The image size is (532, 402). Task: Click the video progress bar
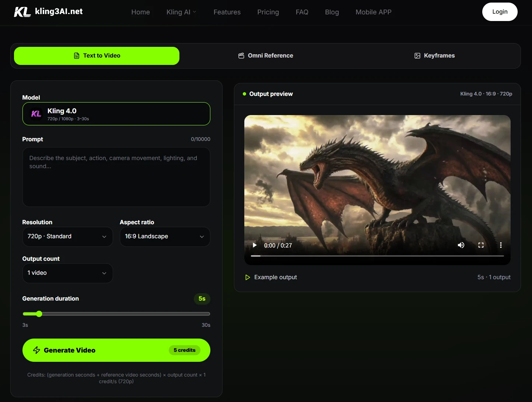pos(377,256)
